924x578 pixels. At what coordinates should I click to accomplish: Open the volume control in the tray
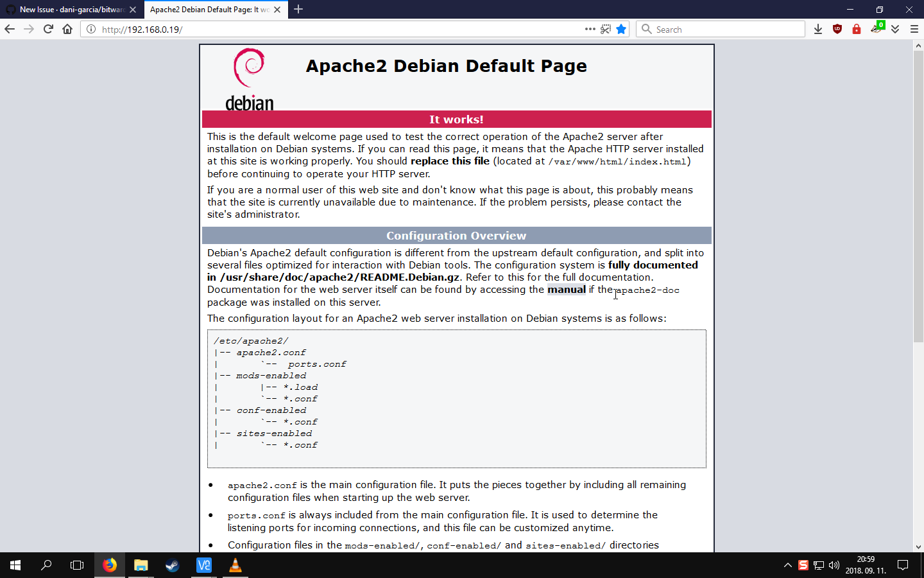834,565
